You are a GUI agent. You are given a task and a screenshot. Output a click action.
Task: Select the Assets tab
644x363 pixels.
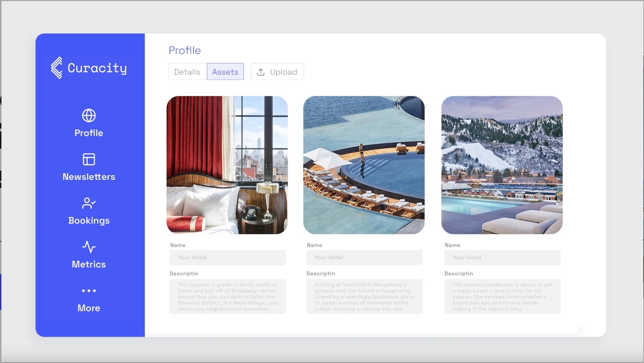click(225, 72)
